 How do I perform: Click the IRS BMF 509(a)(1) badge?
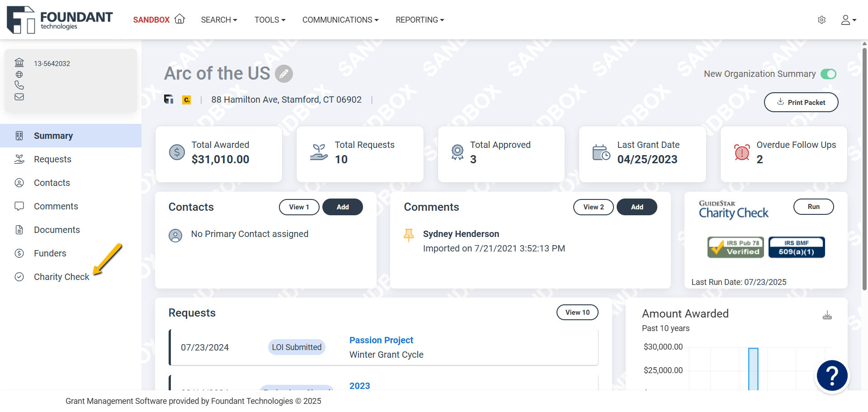pos(797,247)
